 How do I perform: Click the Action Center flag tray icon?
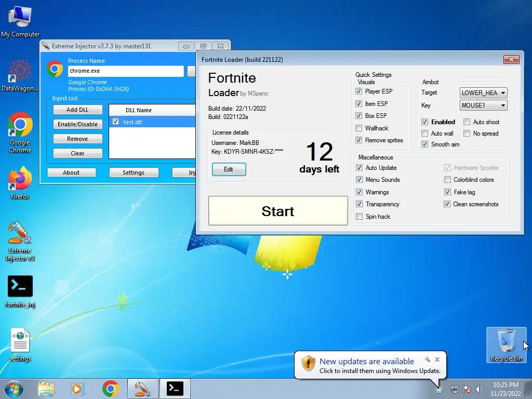[467, 389]
